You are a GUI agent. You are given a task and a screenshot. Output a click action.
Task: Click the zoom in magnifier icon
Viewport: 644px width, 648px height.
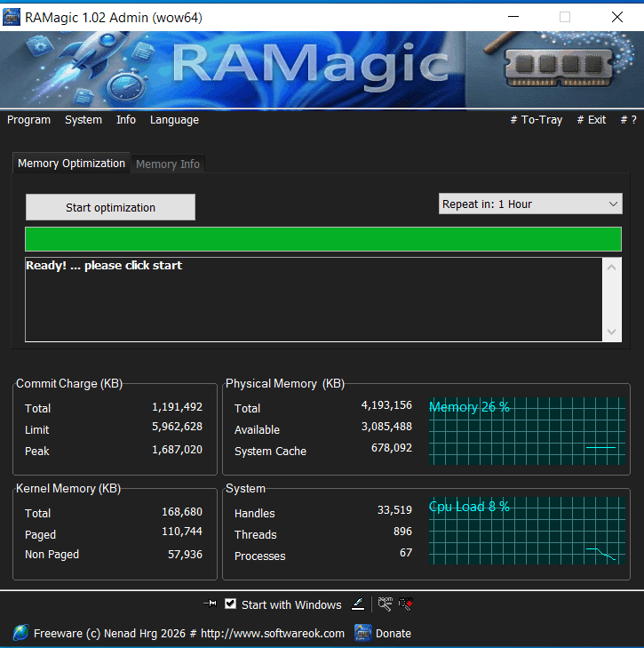pyautogui.click(x=406, y=604)
